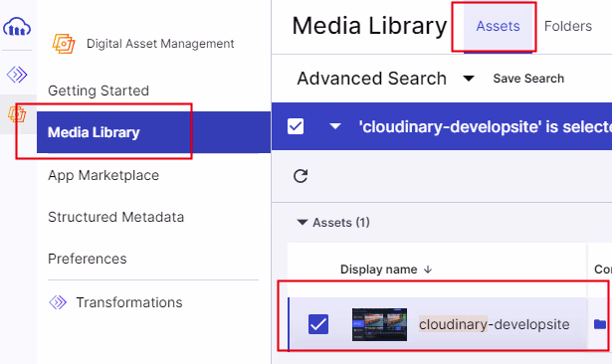This screenshot has height=364, width=612.
Task: Click "'cloudinary-developsite' is selected" banner text
Action: [486, 126]
